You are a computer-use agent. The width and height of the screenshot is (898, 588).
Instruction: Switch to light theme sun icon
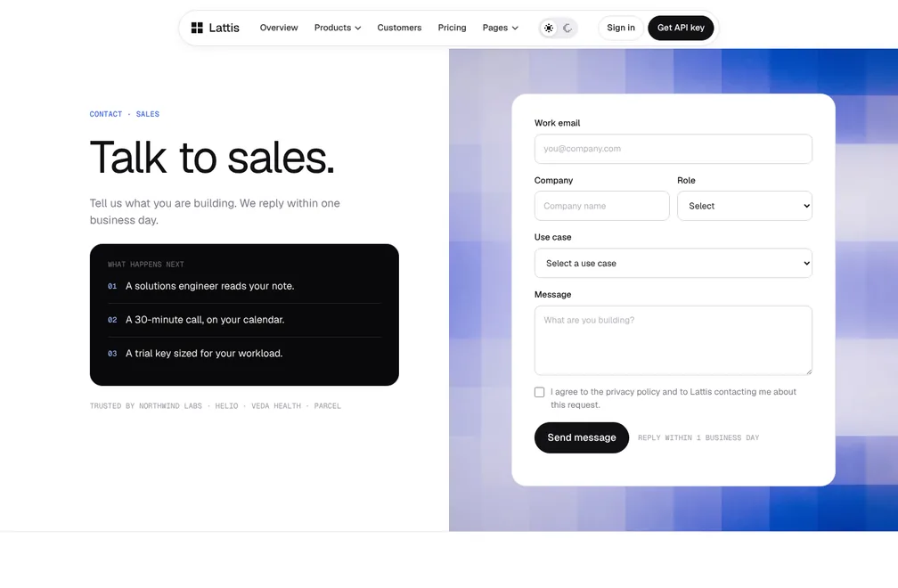549,28
